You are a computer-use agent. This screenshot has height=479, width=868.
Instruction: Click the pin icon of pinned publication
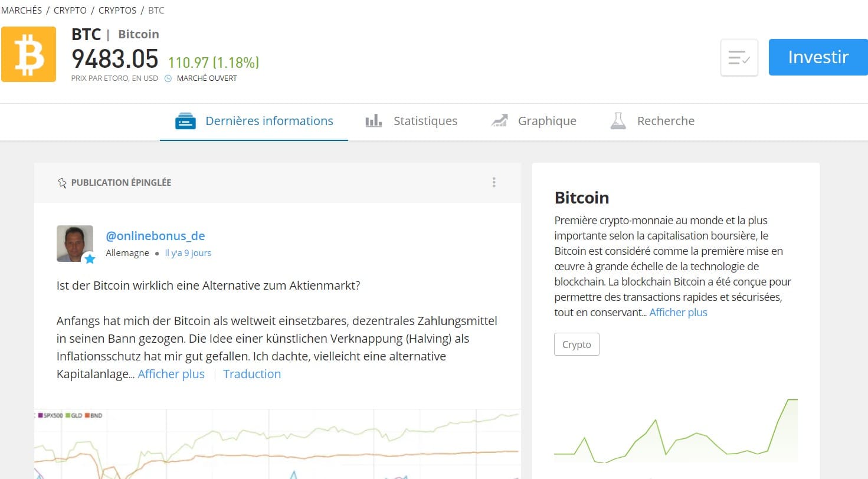pos(62,183)
